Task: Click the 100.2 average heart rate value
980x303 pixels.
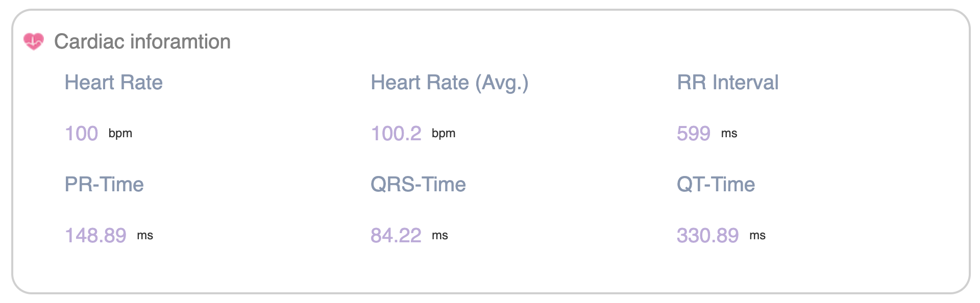Action: pos(396,134)
